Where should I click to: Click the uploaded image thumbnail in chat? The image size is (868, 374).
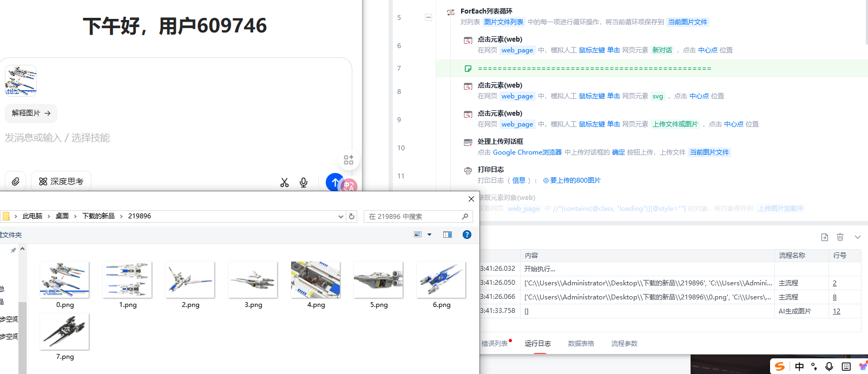tap(21, 81)
